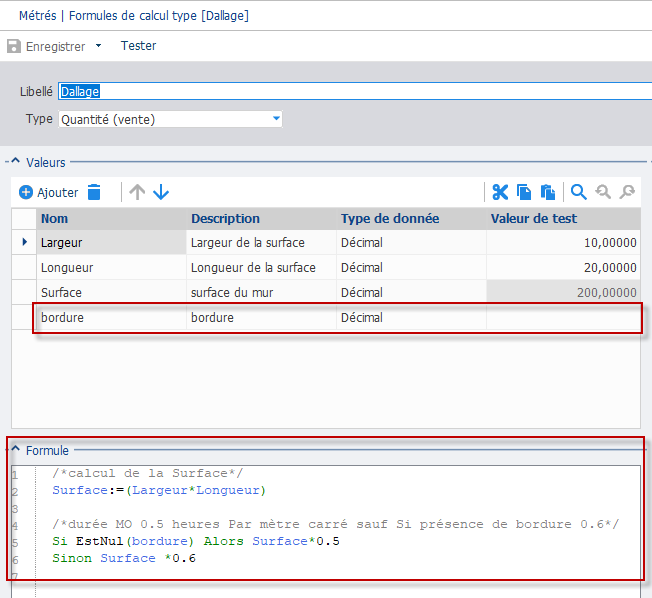Click the Tester button
The width and height of the screenshot is (652, 598).
(x=138, y=46)
